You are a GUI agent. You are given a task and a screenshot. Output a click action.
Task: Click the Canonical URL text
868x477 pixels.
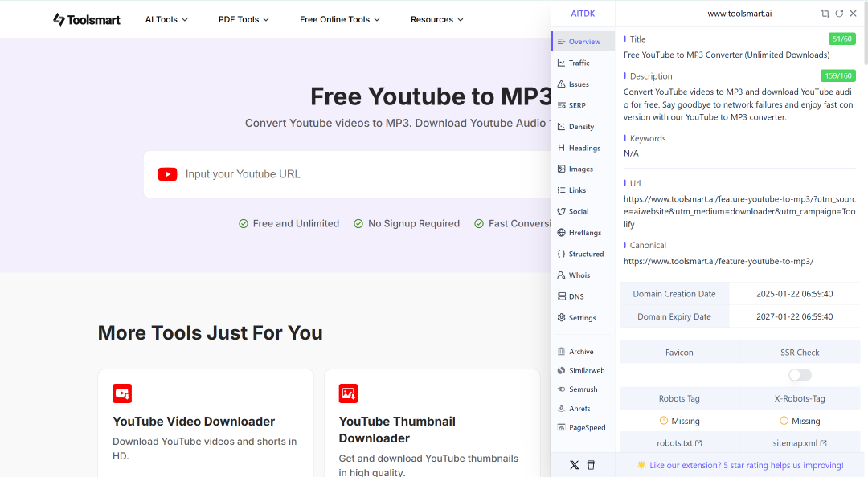[719, 261]
